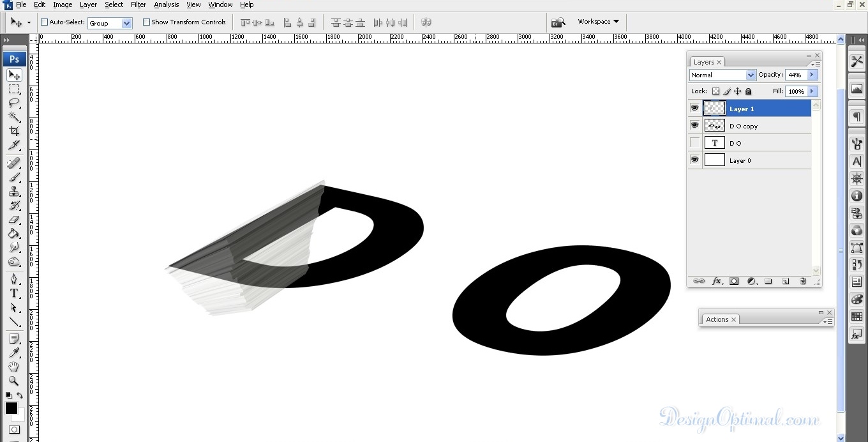868x442 pixels.
Task: Select the History Brush tool
Action: [x=14, y=205]
